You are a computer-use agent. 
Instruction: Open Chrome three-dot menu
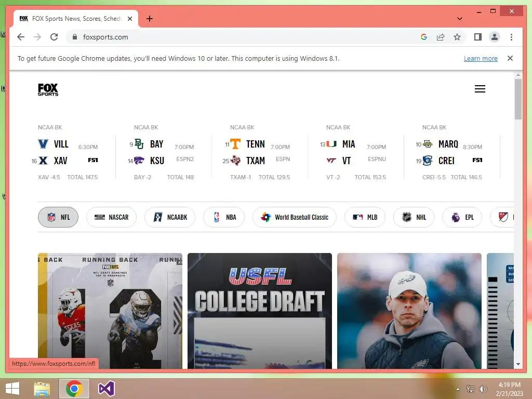511,37
